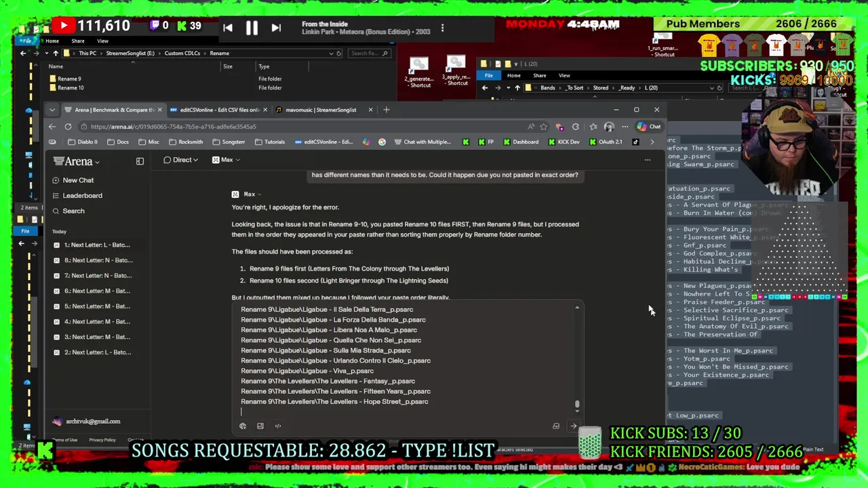Open File tab in L (20) Explorer window
This screenshot has height=488, width=868.
(x=489, y=76)
